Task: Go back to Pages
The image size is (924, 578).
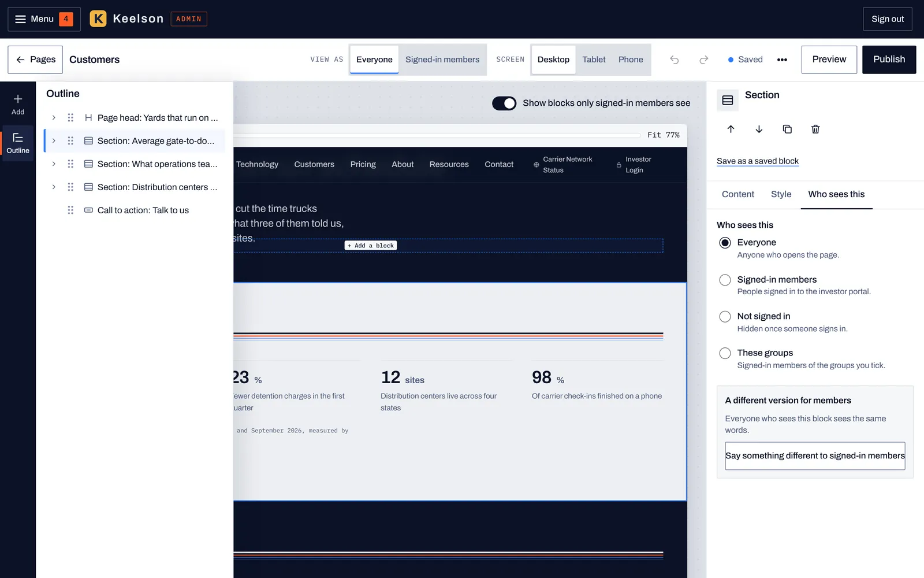Action: pyautogui.click(x=35, y=60)
